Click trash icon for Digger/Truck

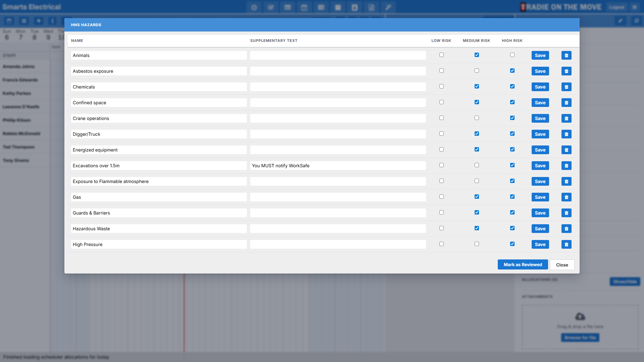click(566, 134)
